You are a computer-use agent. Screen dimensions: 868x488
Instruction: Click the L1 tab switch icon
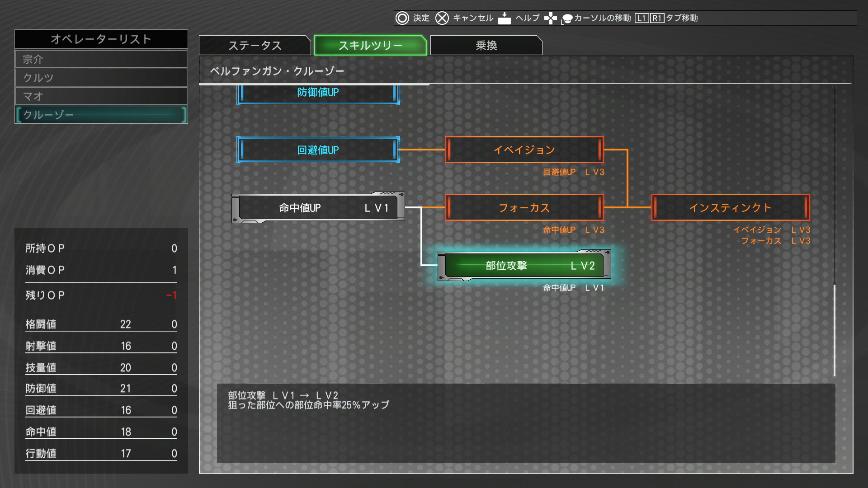642,18
